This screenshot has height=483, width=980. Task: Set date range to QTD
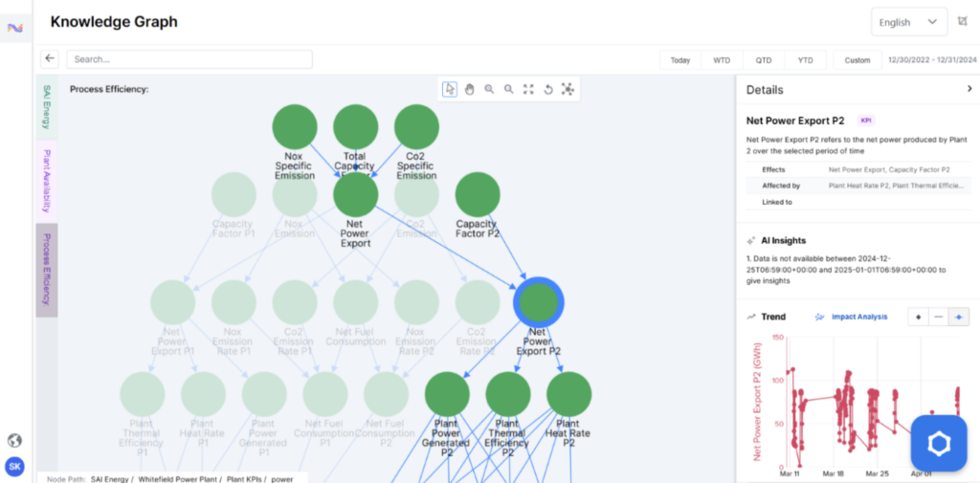[763, 60]
